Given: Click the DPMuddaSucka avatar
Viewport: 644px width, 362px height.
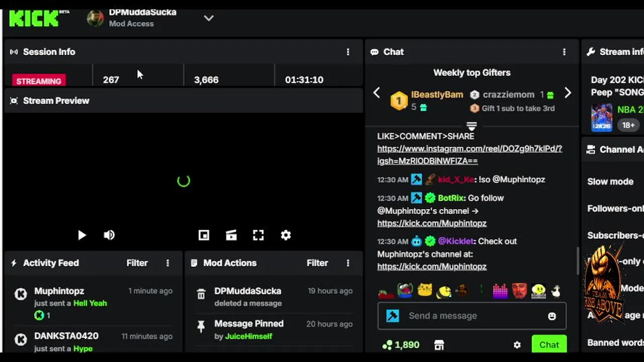Looking at the screenshot, I should click(x=96, y=18).
